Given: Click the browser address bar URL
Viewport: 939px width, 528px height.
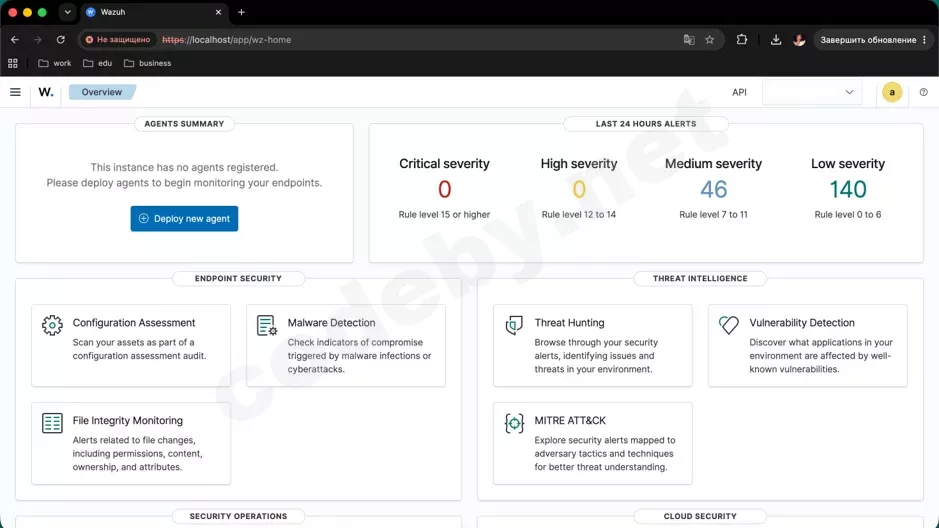Looking at the screenshot, I should coord(226,40).
